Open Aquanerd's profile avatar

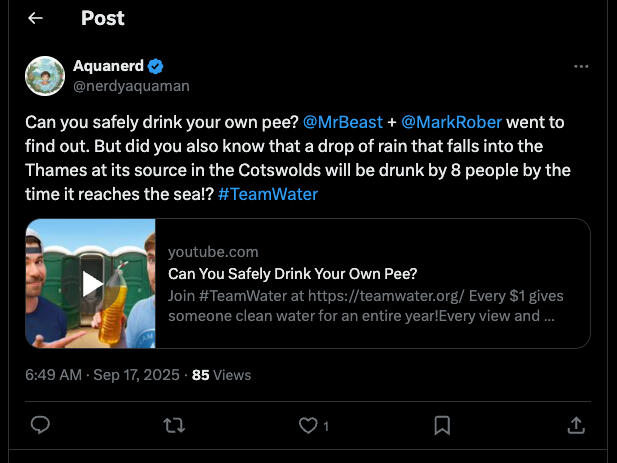(45, 76)
